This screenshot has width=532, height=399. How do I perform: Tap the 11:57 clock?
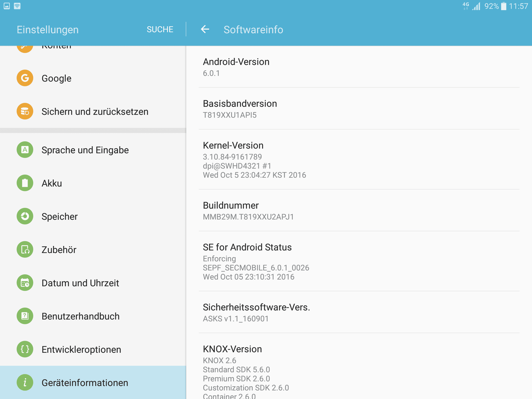pyautogui.click(x=518, y=6)
